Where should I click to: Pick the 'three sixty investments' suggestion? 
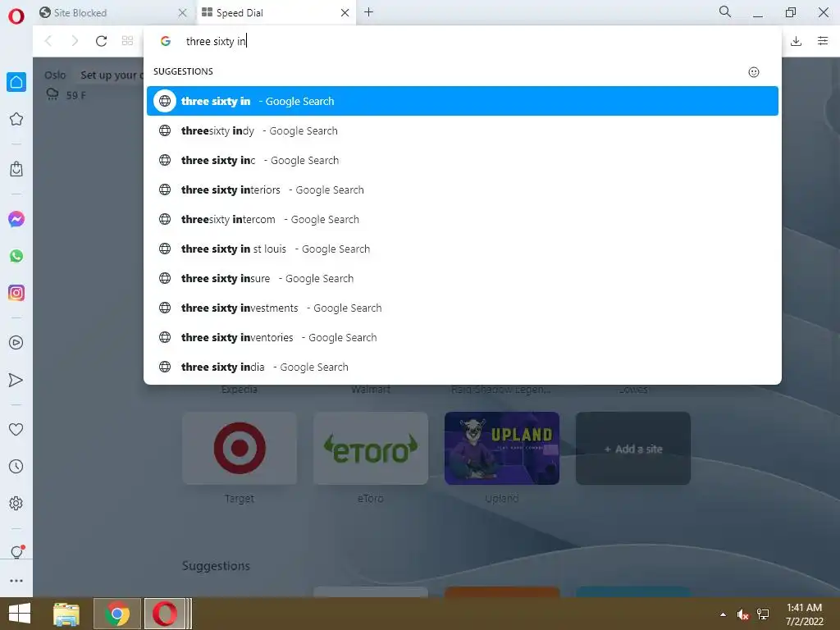pyautogui.click(x=463, y=308)
